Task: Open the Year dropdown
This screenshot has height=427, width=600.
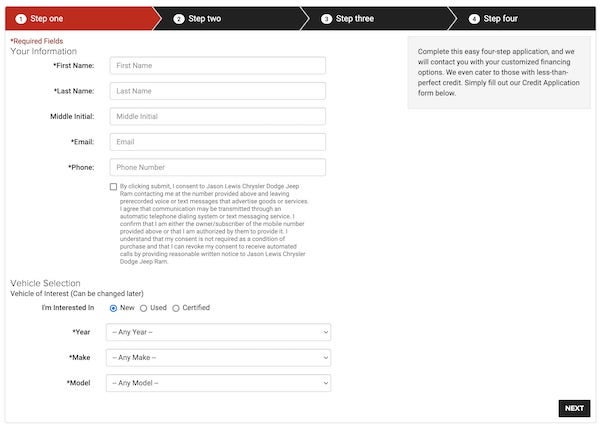Action: pyautogui.click(x=218, y=332)
